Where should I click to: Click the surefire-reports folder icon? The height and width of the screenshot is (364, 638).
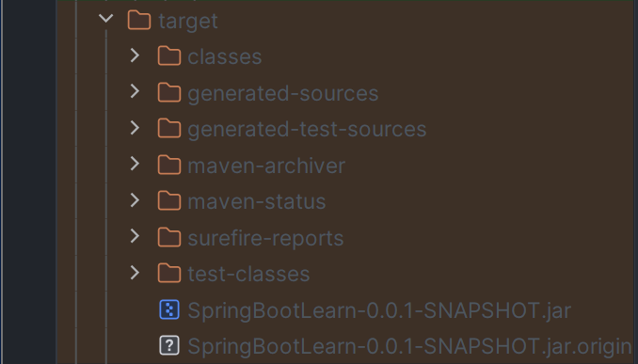(169, 238)
